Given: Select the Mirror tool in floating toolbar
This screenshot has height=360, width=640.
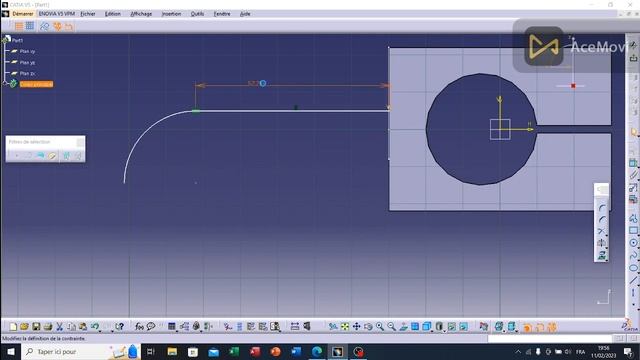Looking at the screenshot, I should (x=602, y=244).
